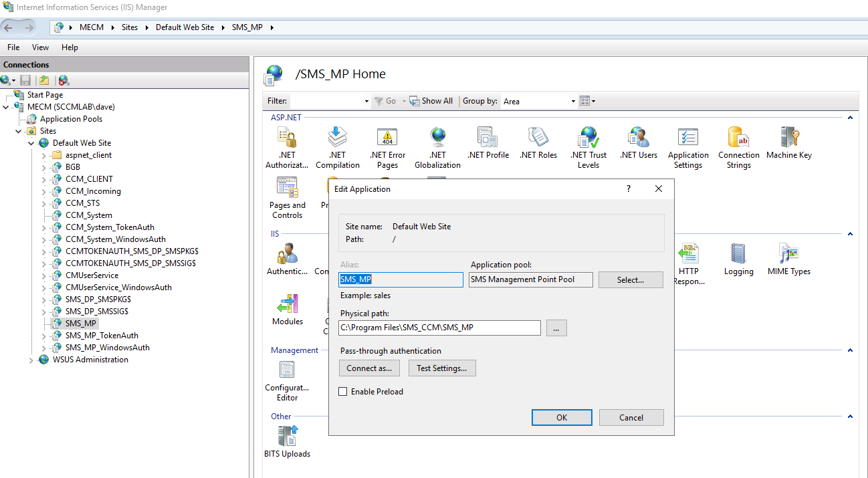
Task: Click the Back navigation arrow
Action: (9, 27)
